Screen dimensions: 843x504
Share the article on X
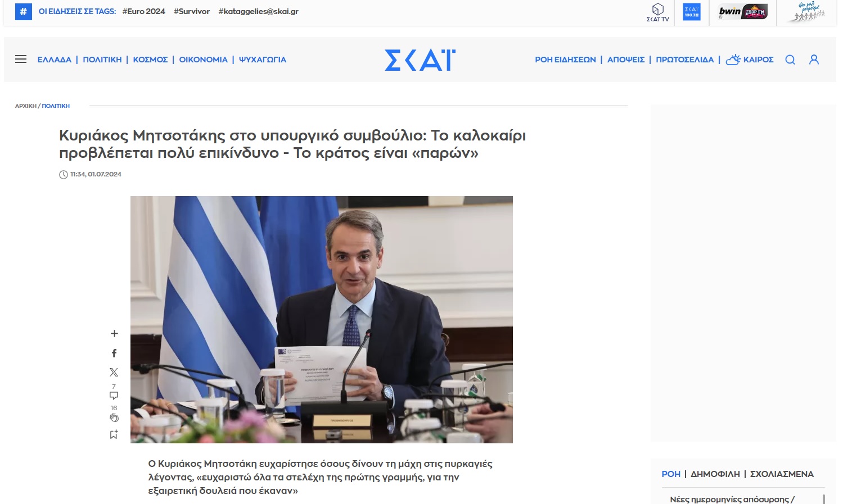point(114,372)
